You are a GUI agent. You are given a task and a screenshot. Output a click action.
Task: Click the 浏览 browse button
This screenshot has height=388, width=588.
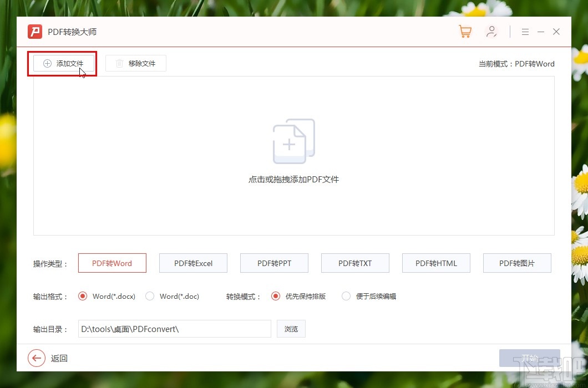(x=291, y=329)
